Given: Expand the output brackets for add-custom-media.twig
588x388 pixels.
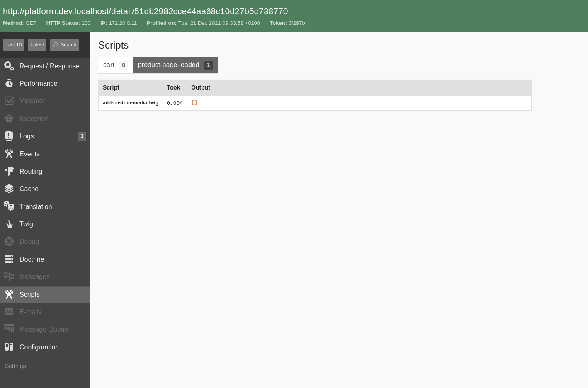Looking at the screenshot, I should click(194, 103).
